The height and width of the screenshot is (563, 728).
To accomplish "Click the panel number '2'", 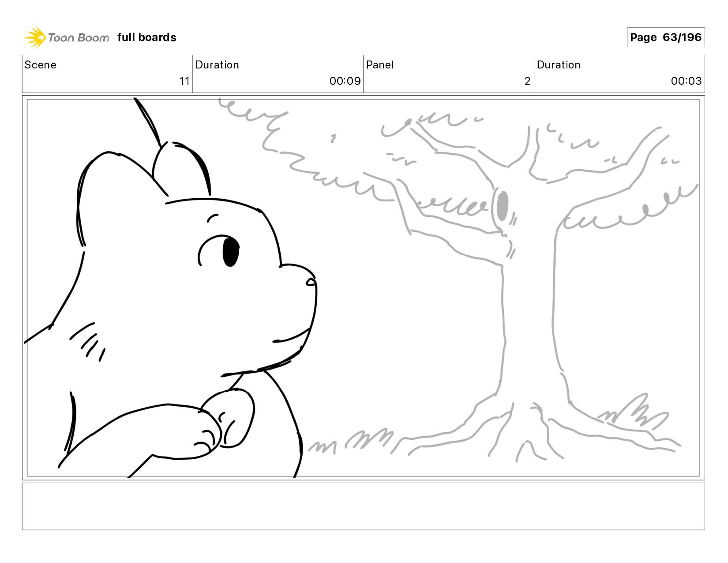I will [x=527, y=81].
